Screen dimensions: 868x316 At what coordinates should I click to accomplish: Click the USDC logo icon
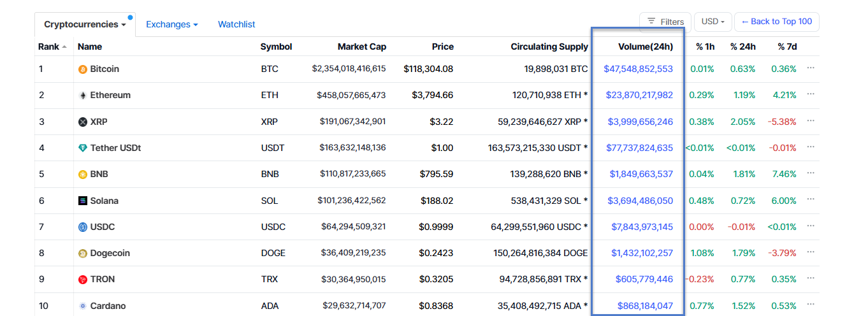pyautogui.click(x=82, y=227)
